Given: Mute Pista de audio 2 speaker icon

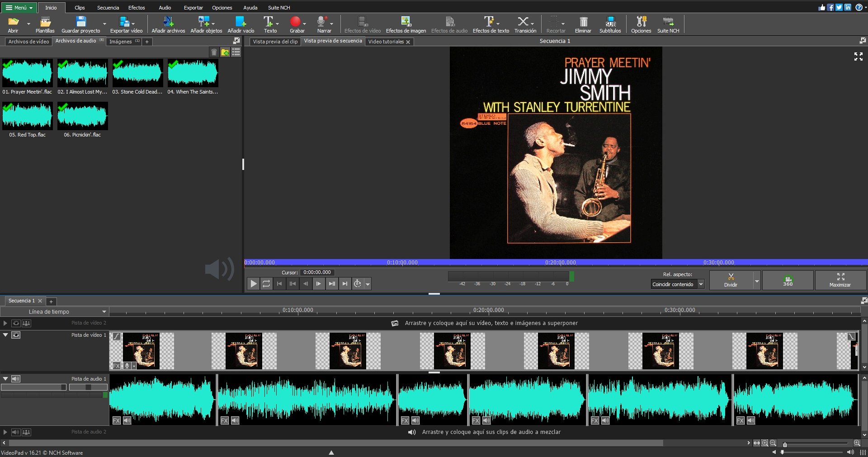Looking at the screenshot, I should 16,432.
